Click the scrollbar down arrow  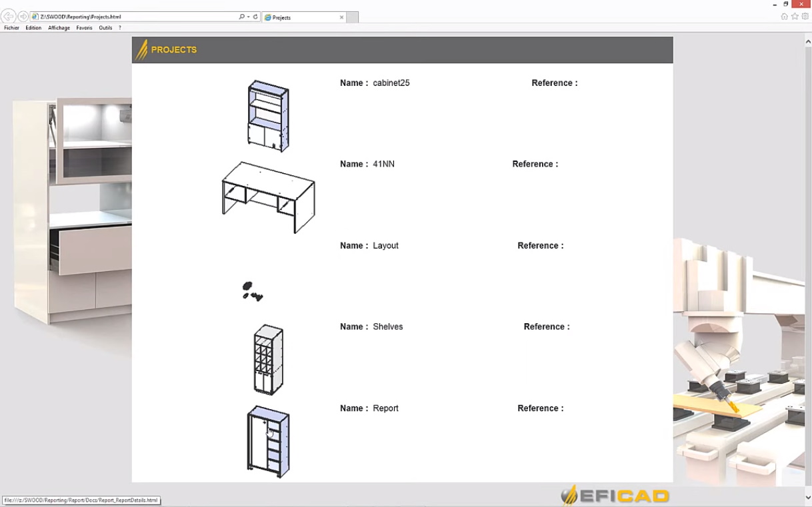(808, 497)
